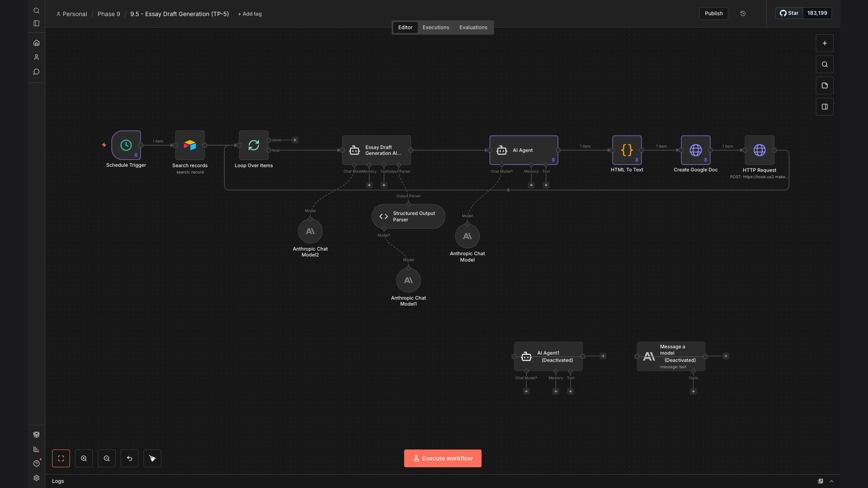Select the deactivated Message a model node
The height and width of the screenshot is (488, 868).
[x=671, y=356]
